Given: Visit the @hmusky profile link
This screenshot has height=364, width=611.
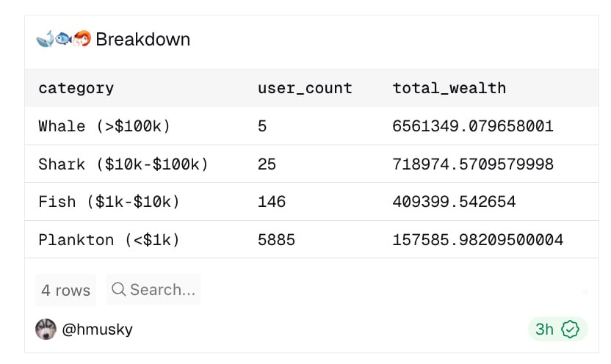Looking at the screenshot, I should click(98, 330).
